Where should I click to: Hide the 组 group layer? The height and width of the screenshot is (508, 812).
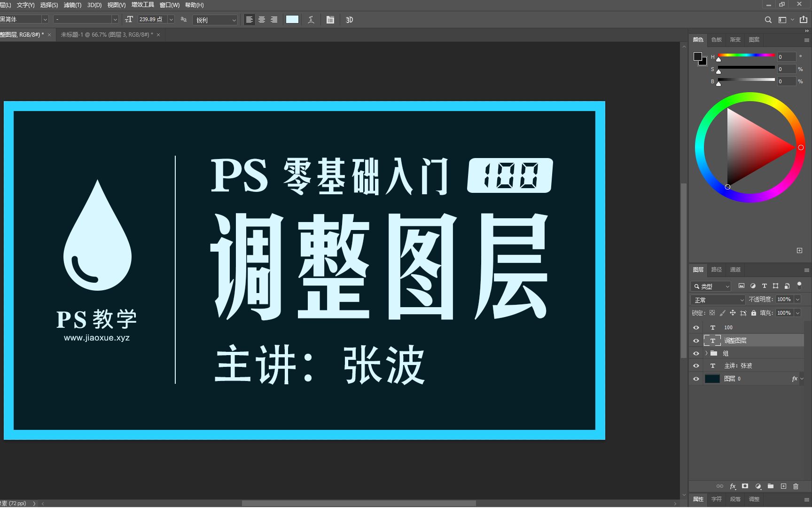tap(696, 353)
